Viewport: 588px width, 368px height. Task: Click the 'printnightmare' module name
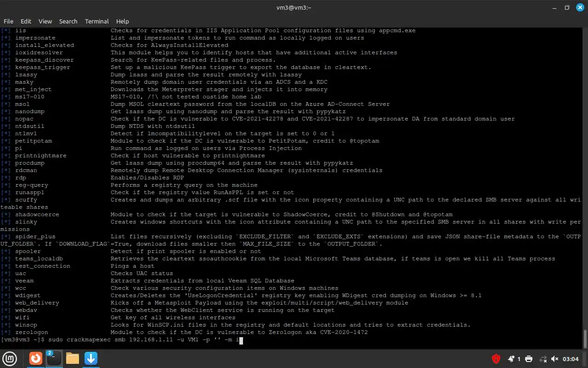[x=41, y=155]
